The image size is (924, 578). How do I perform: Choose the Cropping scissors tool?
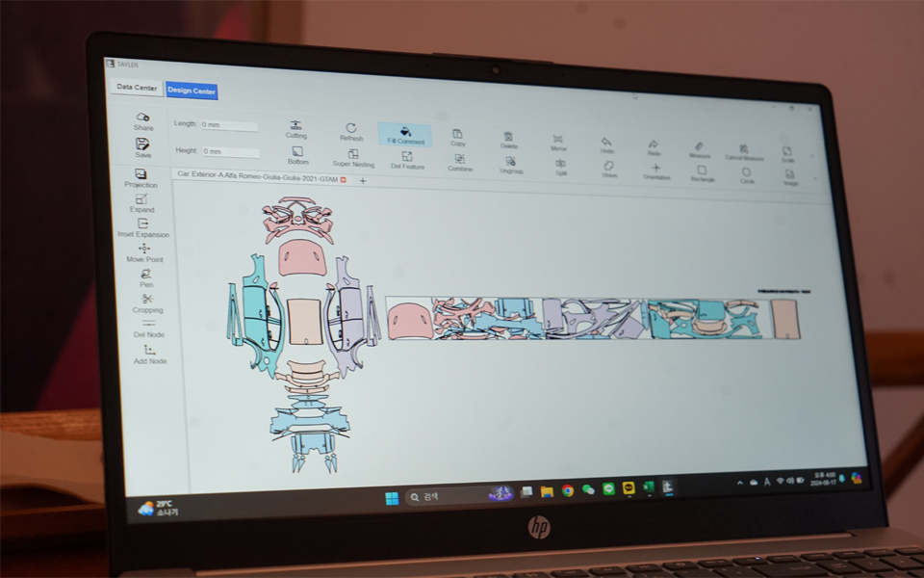[147, 302]
